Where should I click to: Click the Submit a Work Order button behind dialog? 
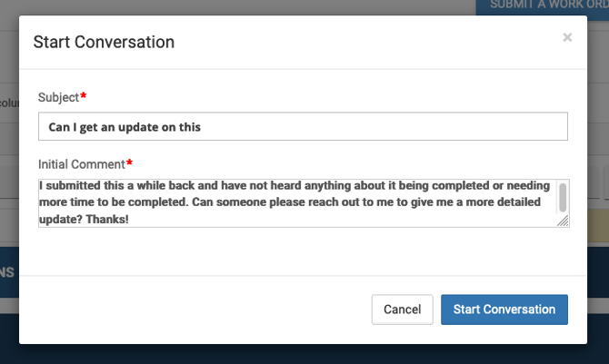tap(542, 5)
